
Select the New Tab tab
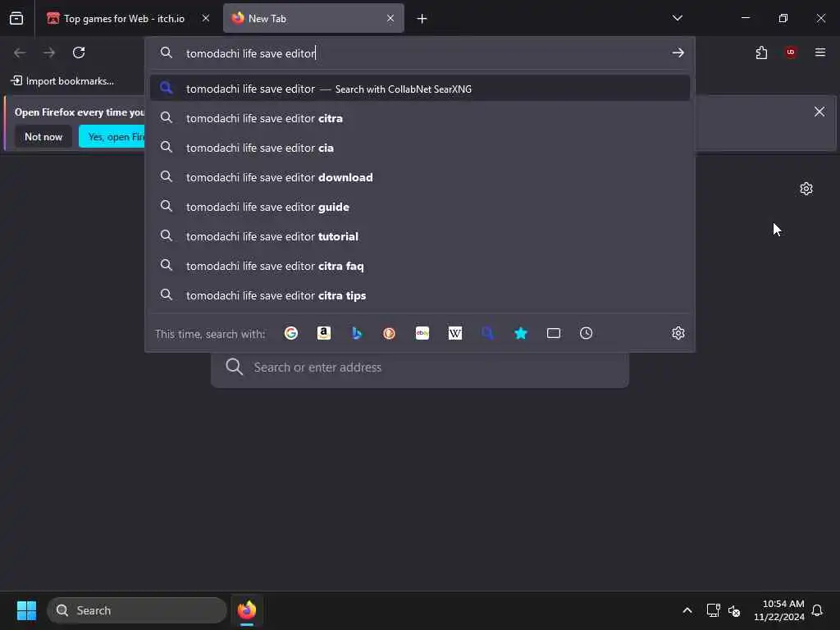313,18
